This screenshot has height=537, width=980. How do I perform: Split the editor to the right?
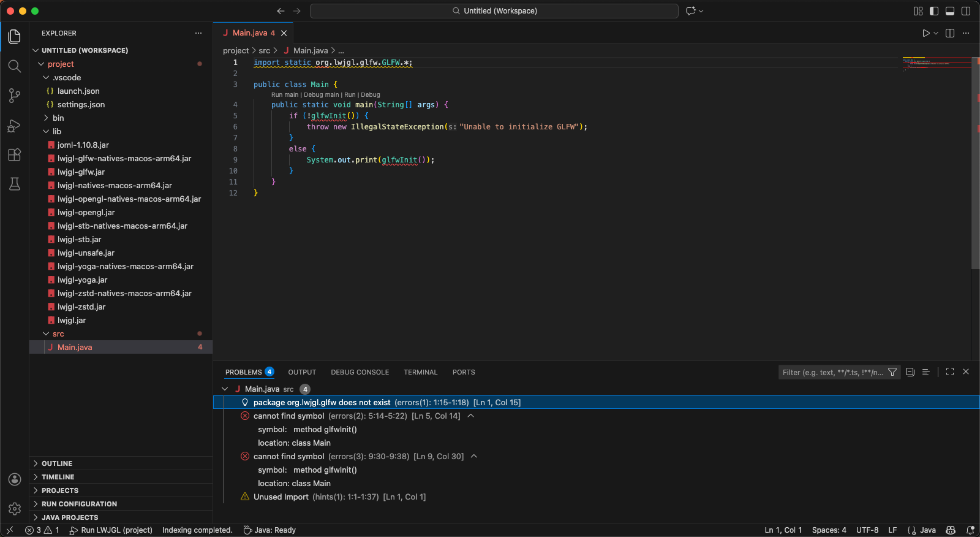[950, 33]
